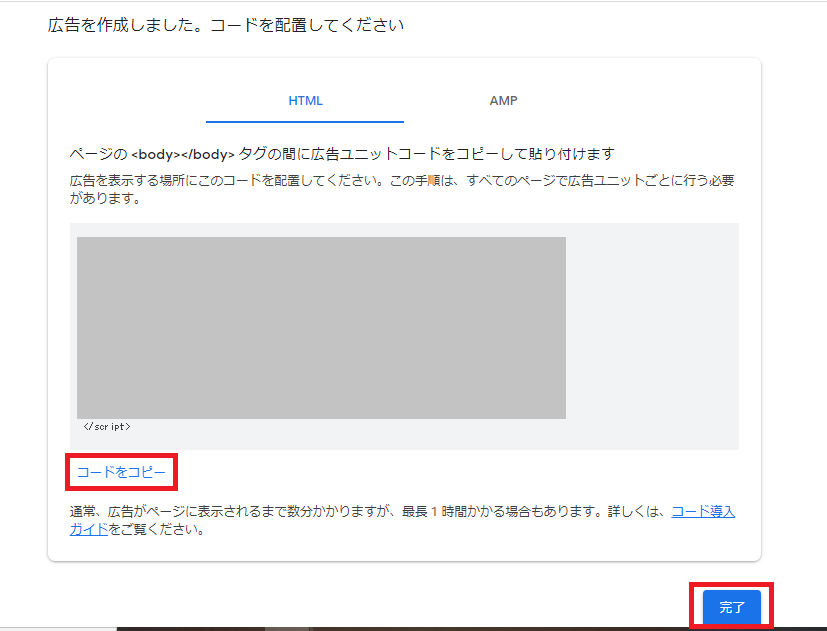Click the 完了 button
The height and width of the screenshot is (631, 827).
(x=732, y=607)
